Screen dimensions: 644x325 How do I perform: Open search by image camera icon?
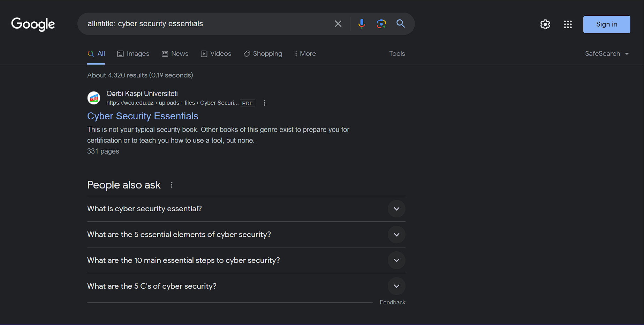(x=381, y=24)
